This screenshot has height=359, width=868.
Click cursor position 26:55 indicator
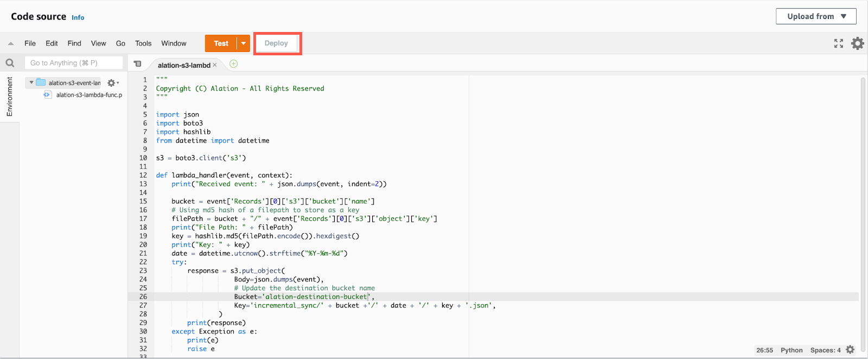(764, 350)
